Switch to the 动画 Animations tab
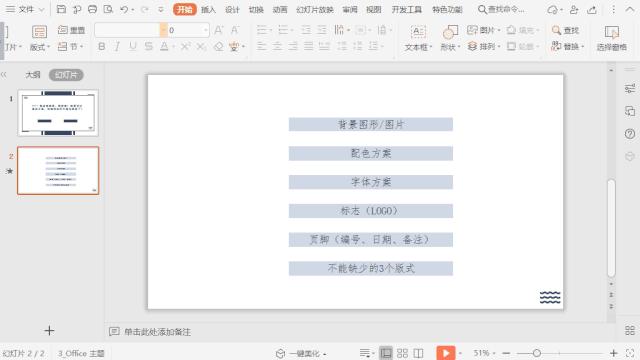The image size is (640, 360). pyautogui.click(x=280, y=9)
